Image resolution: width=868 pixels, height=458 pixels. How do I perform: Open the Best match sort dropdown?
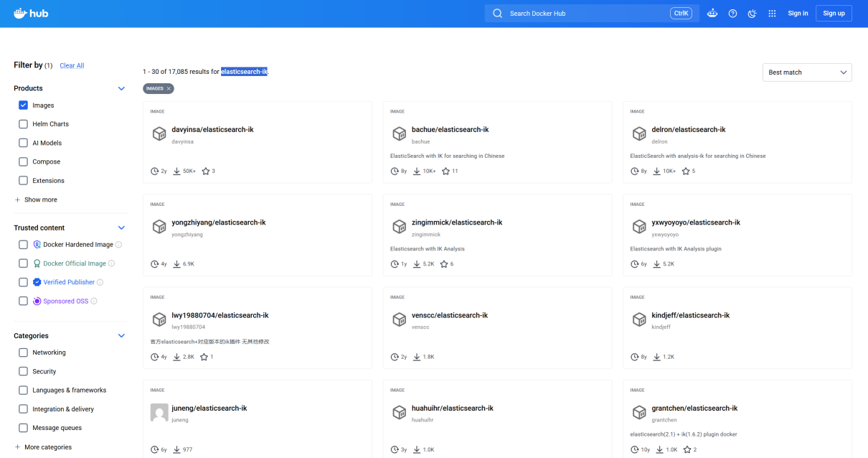pyautogui.click(x=807, y=73)
